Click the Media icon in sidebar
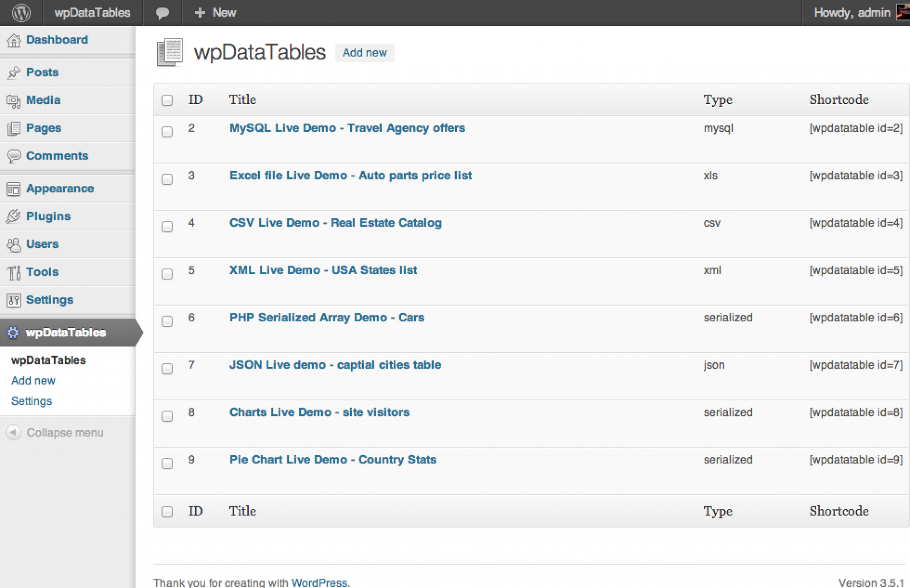This screenshot has height=588, width=910. 14,101
